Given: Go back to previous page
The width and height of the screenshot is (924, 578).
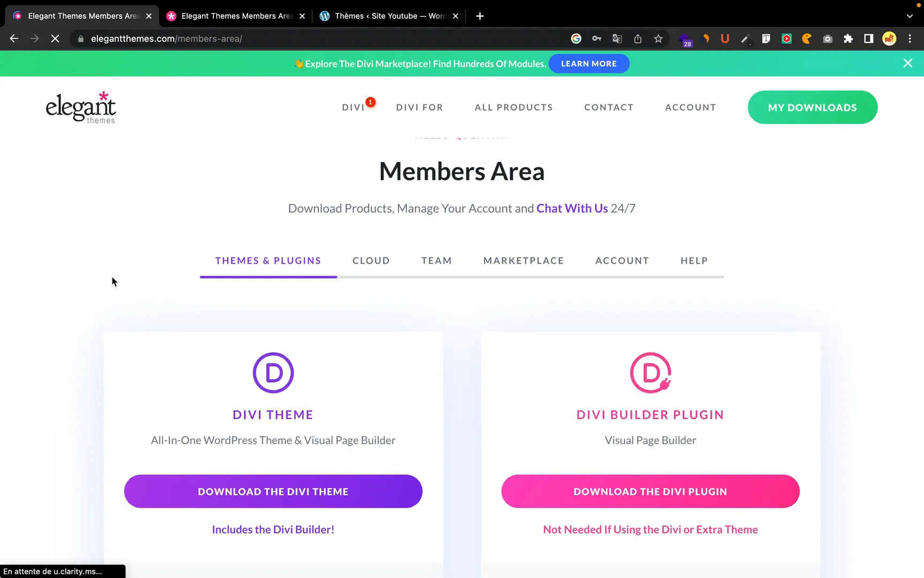Looking at the screenshot, I should [14, 39].
